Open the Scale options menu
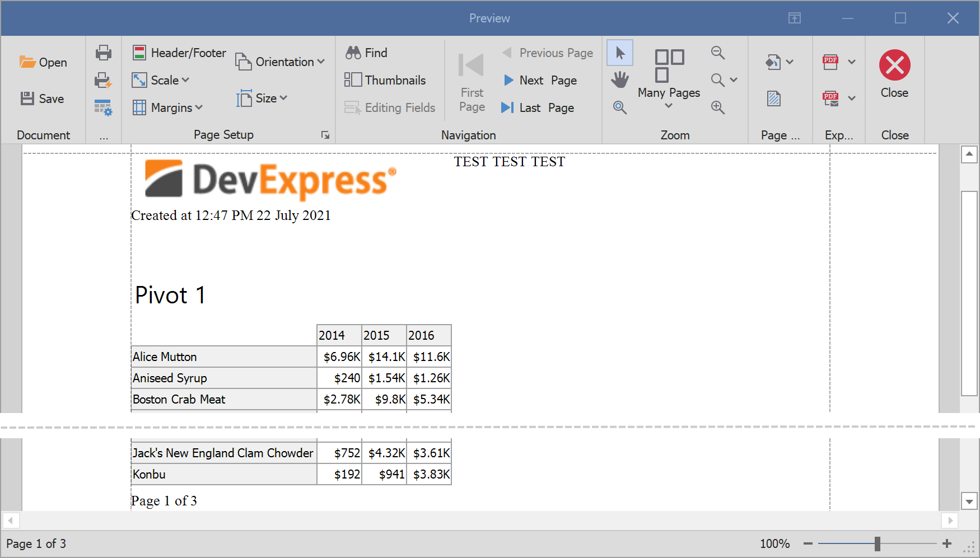980x558 pixels. pos(161,80)
